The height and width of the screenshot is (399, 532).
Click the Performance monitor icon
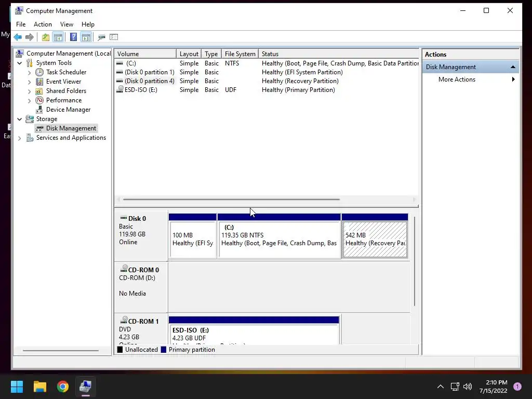point(39,100)
